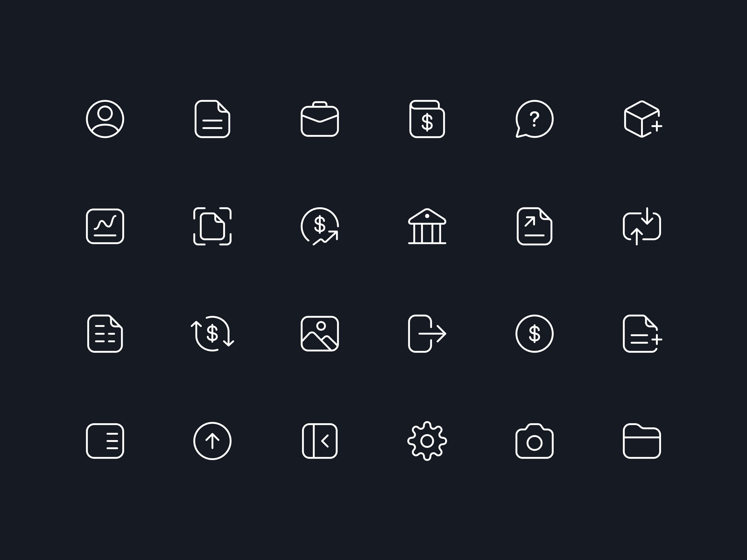Click the image picture icon
The image size is (747, 560).
coord(320,333)
